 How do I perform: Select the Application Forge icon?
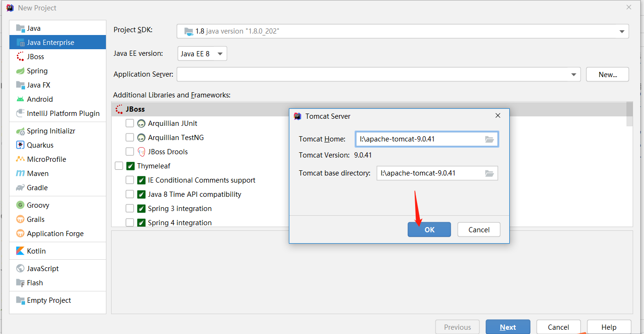click(x=20, y=234)
